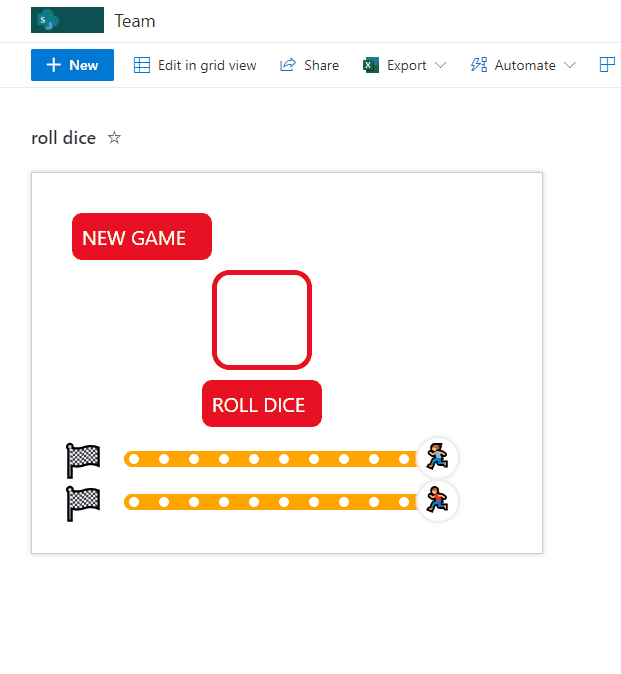Click the New item button
Image resolution: width=621 pixels, height=674 pixels.
tap(72, 65)
